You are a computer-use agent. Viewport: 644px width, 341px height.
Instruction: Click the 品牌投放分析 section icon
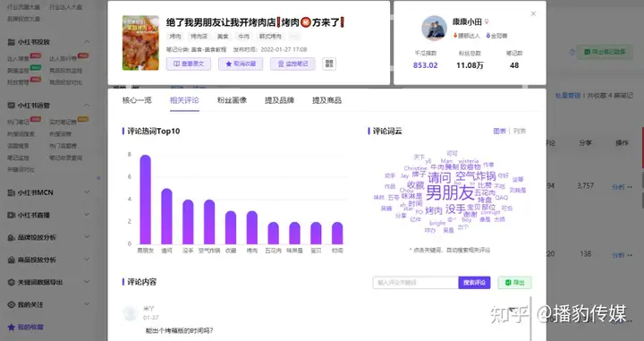(11, 237)
